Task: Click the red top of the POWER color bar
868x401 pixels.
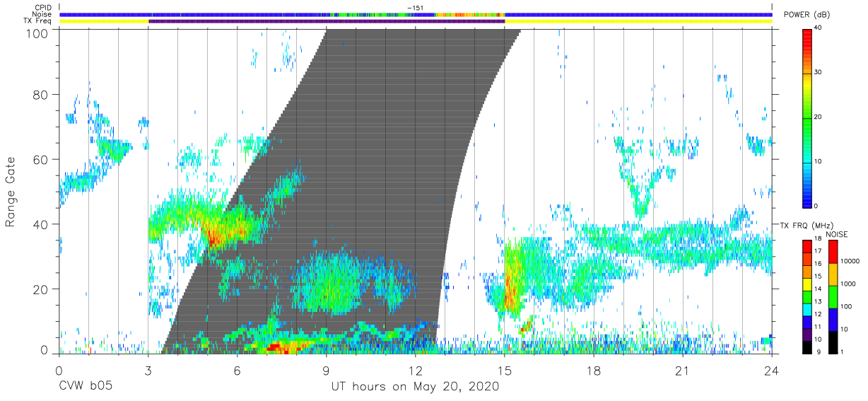Action: pyautogui.click(x=807, y=35)
